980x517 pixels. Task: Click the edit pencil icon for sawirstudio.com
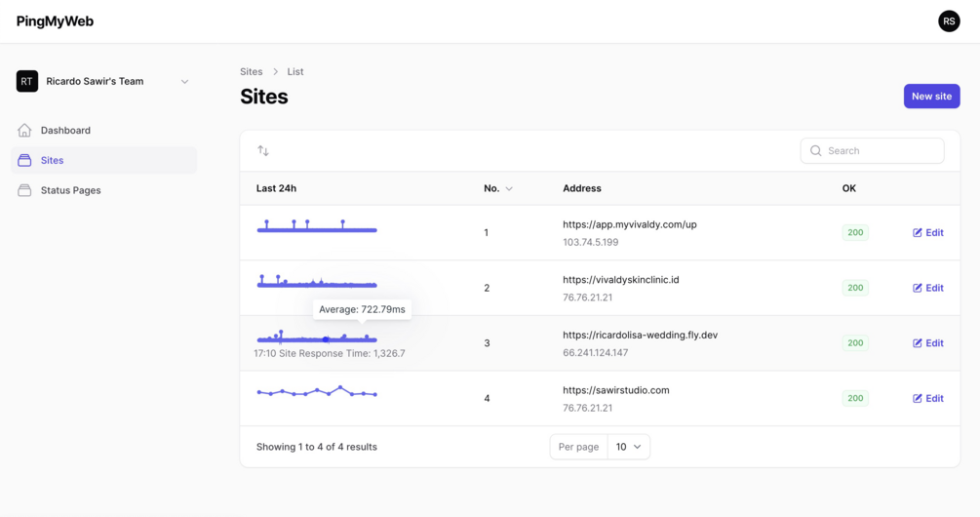[918, 399]
